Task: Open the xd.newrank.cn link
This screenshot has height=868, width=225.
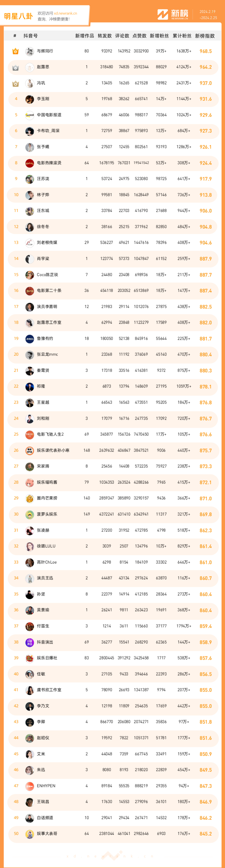Action: [x=65, y=14]
